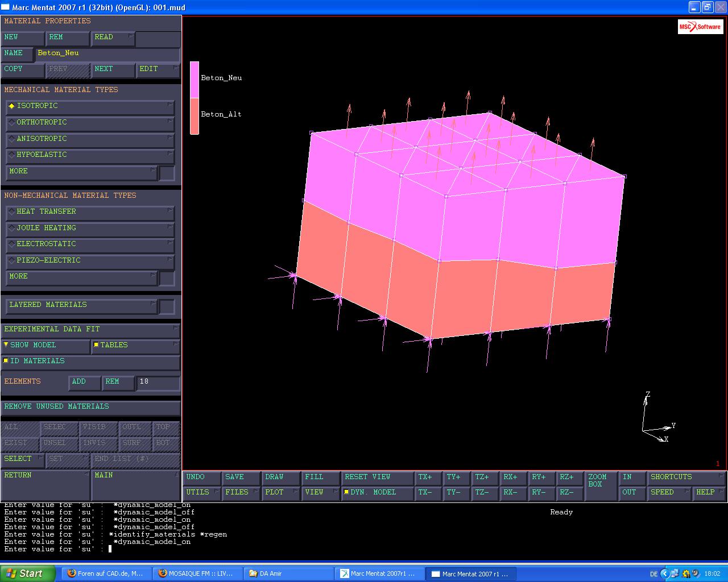Open the READ material submenu

[x=113, y=38]
